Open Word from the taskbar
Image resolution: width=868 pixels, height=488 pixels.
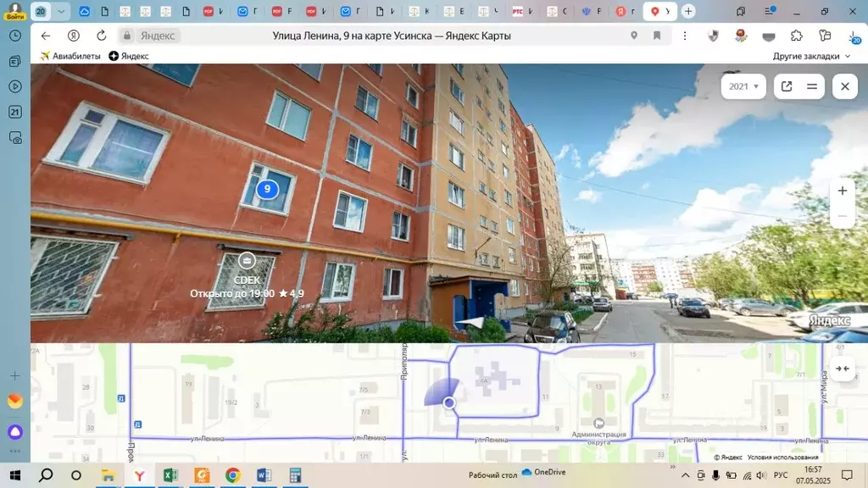264,475
